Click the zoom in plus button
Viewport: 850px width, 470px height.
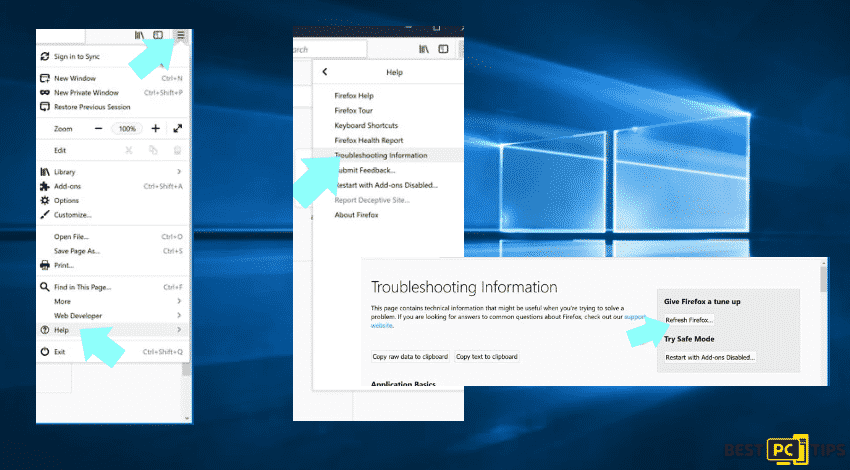156,128
